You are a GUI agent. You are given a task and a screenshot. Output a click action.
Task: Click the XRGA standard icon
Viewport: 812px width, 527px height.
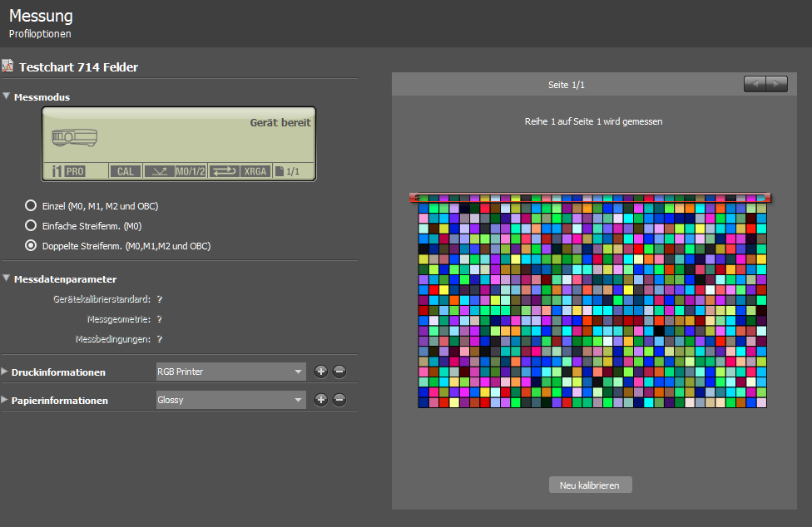(x=254, y=171)
